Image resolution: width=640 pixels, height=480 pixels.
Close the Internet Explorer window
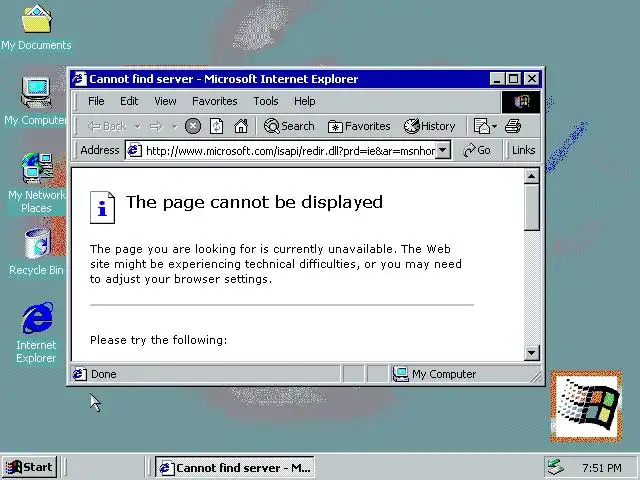pyautogui.click(x=531, y=79)
